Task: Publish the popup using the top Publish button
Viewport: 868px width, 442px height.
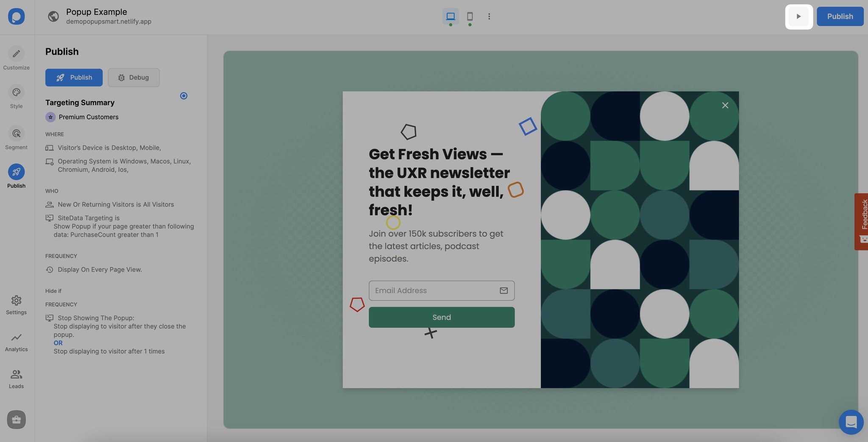Action: [840, 16]
